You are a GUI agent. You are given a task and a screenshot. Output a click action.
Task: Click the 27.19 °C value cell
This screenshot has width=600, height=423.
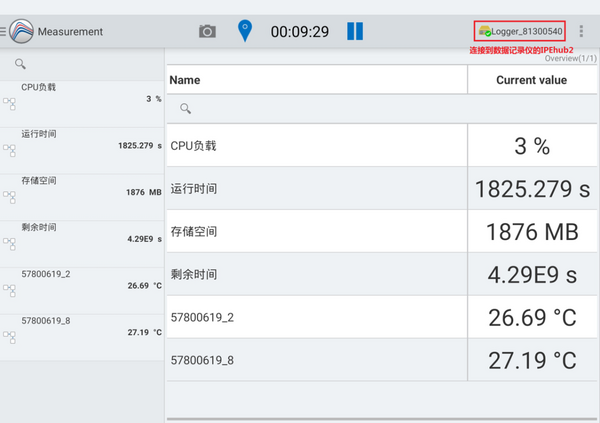[532, 360]
